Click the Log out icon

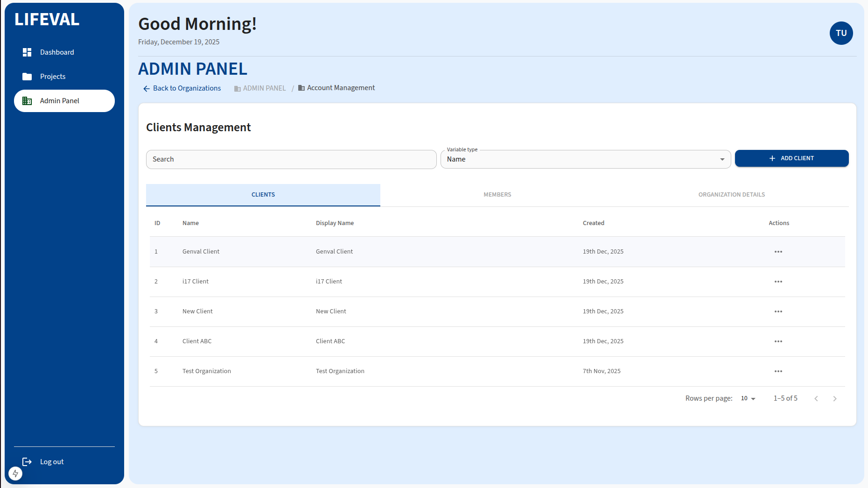tap(27, 462)
